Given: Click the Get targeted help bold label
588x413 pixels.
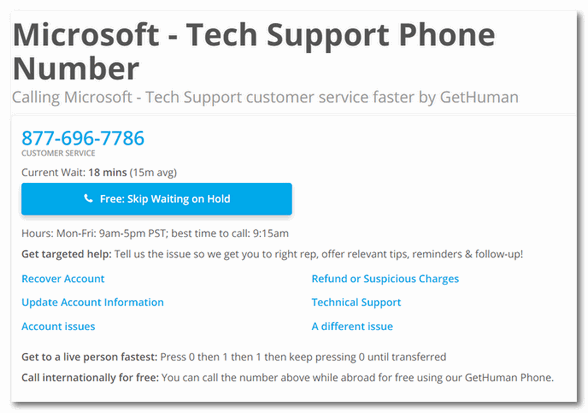Looking at the screenshot, I should click(66, 254).
